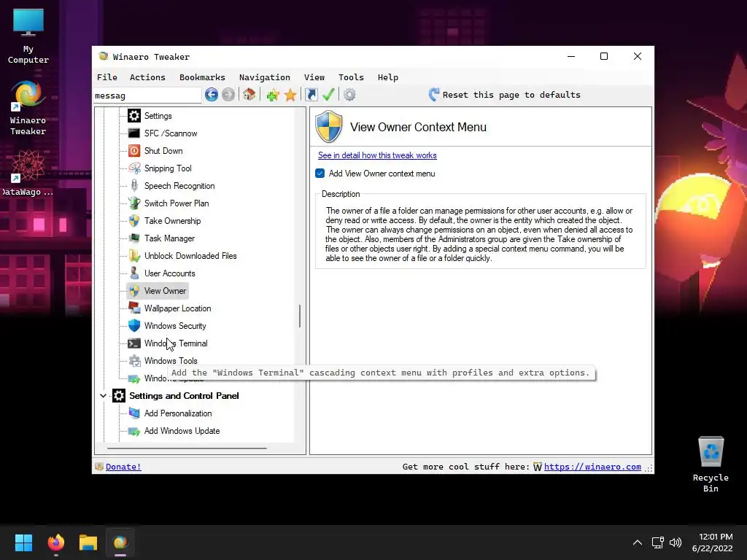This screenshot has width=747, height=560.
Task: Click the Wallpaper Location icon
Action: coord(134,308)
